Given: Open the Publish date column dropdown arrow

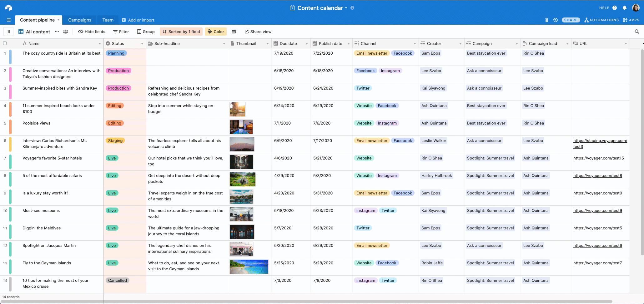Looking at the screenshot, I should click(349, 44).
